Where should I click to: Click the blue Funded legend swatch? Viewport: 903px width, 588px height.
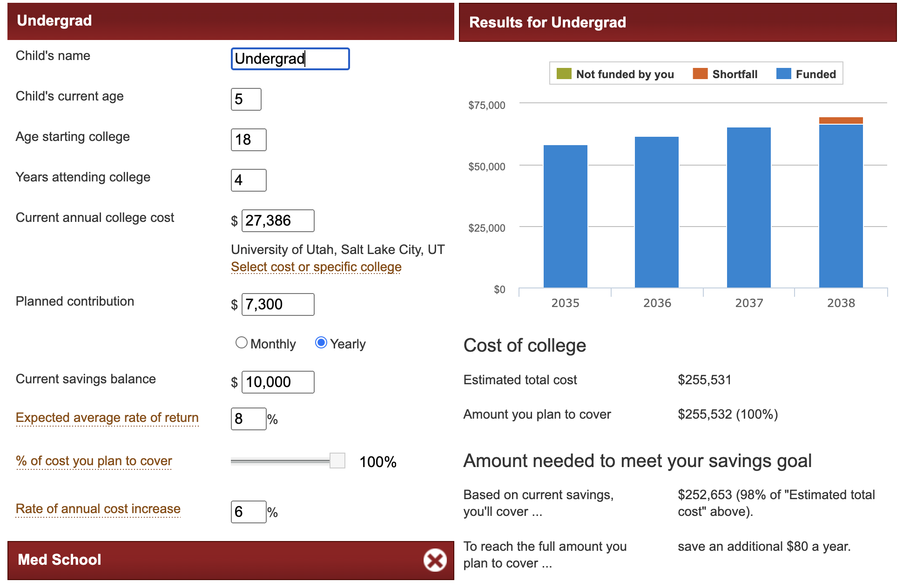click(783, 74)
